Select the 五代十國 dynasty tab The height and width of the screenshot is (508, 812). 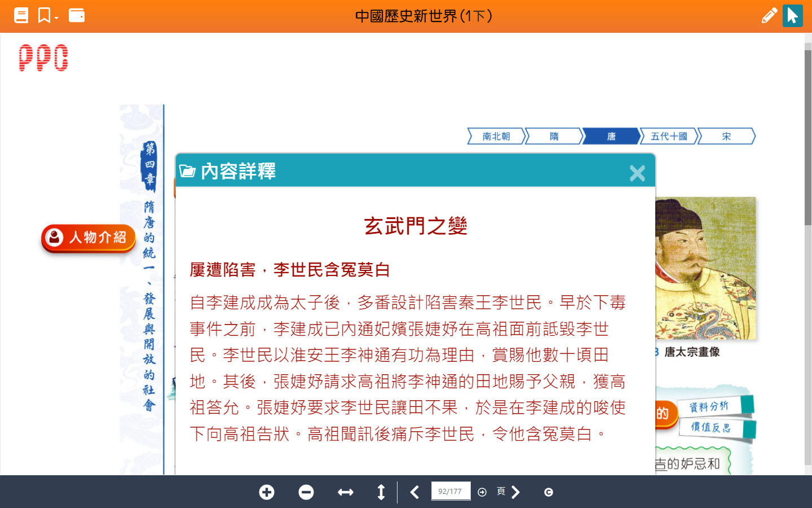pos(669,137)
